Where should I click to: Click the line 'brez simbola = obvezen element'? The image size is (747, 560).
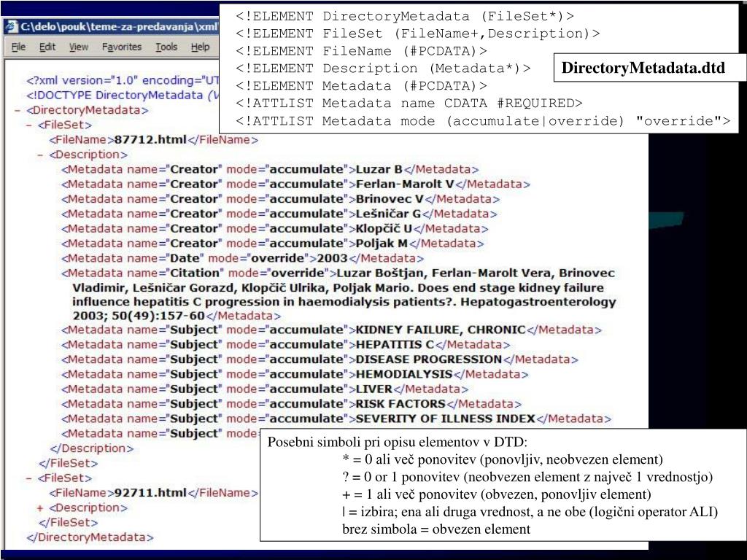point(436,529)
